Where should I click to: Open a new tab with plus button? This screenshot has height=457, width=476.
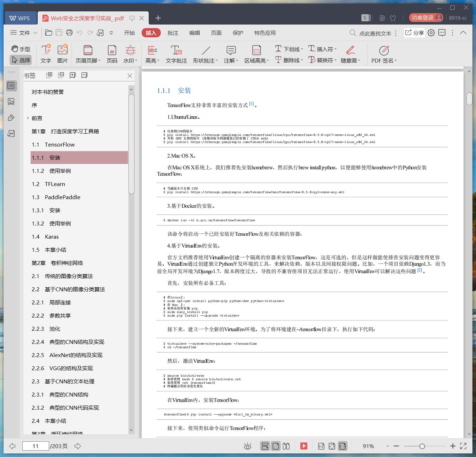pos(158,18)
